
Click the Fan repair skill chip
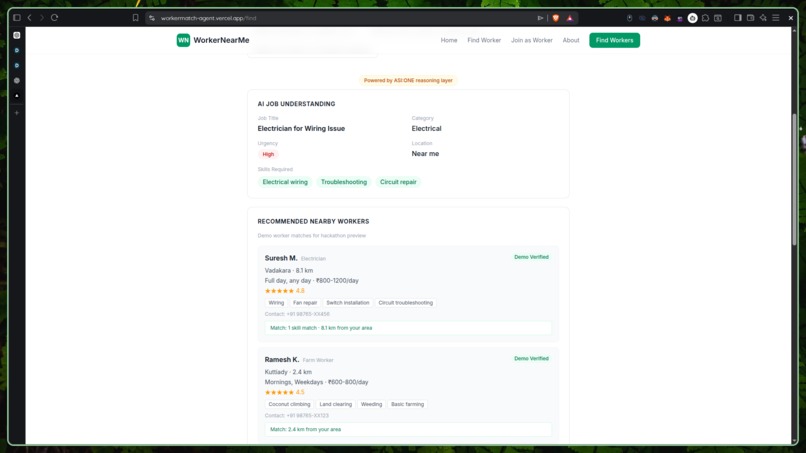[305, 303]
